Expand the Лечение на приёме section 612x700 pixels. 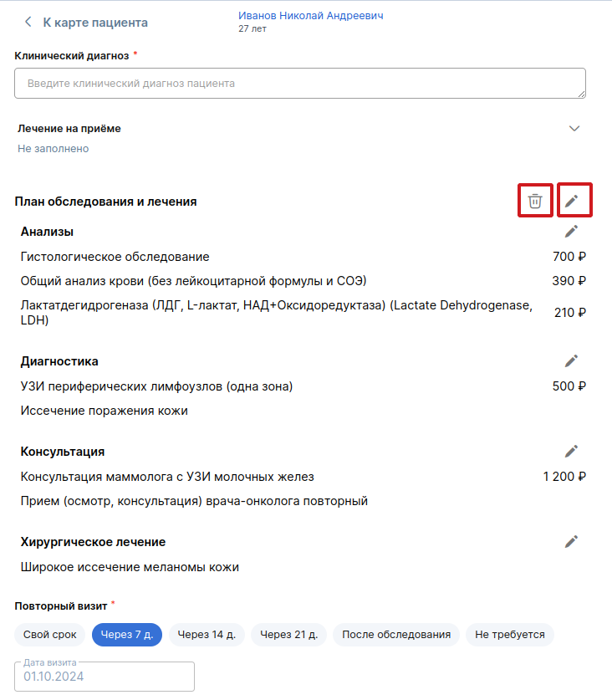(574, 129)
